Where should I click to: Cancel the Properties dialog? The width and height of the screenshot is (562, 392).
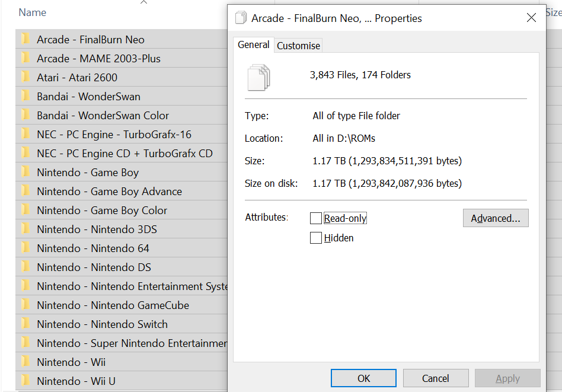coord(436,378)
